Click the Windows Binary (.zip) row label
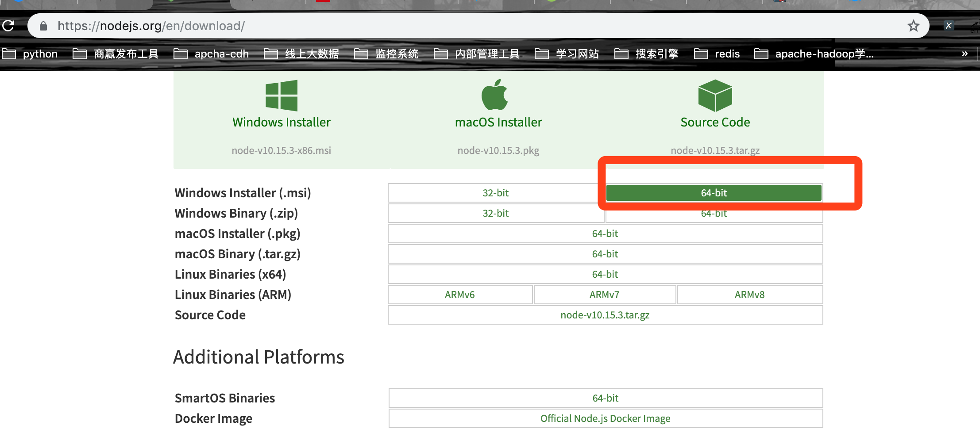 tap(236, 214)
